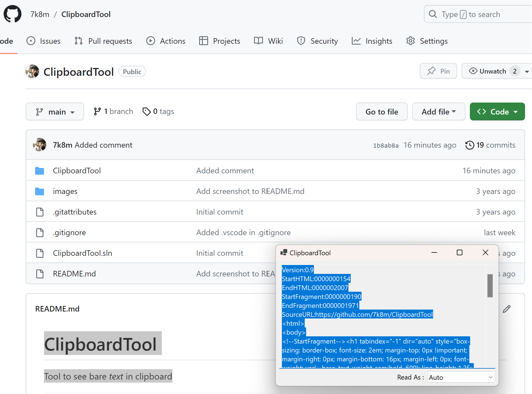Open the Security tab
The width and height of the screenshot is (532, 394).
coord(317,41)
